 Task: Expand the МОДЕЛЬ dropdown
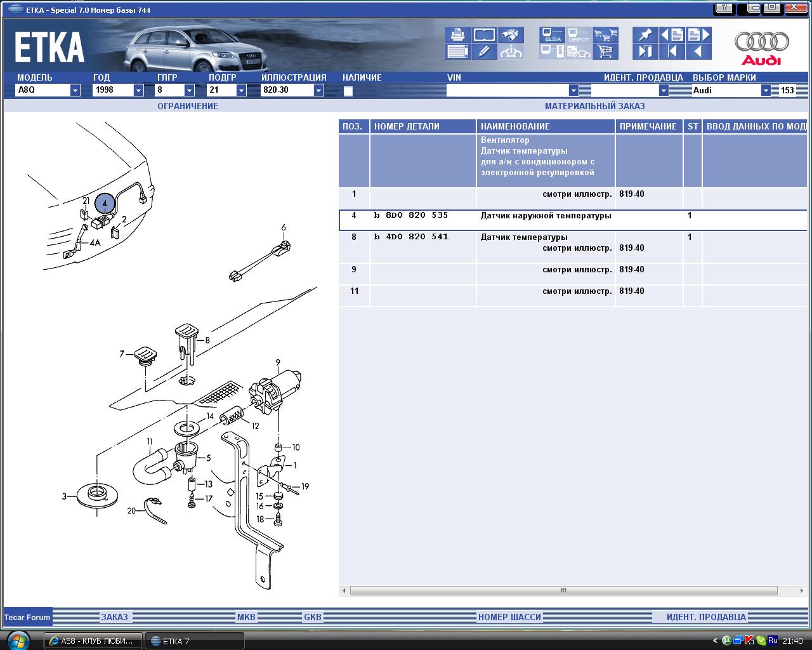click(x=75, y=90)
